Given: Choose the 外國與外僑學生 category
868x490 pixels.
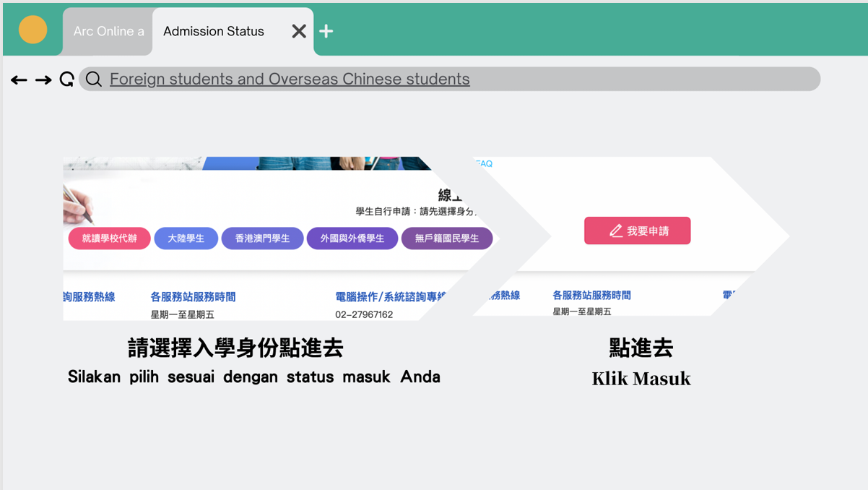Looking at the screenshot, I should [352, 238].
